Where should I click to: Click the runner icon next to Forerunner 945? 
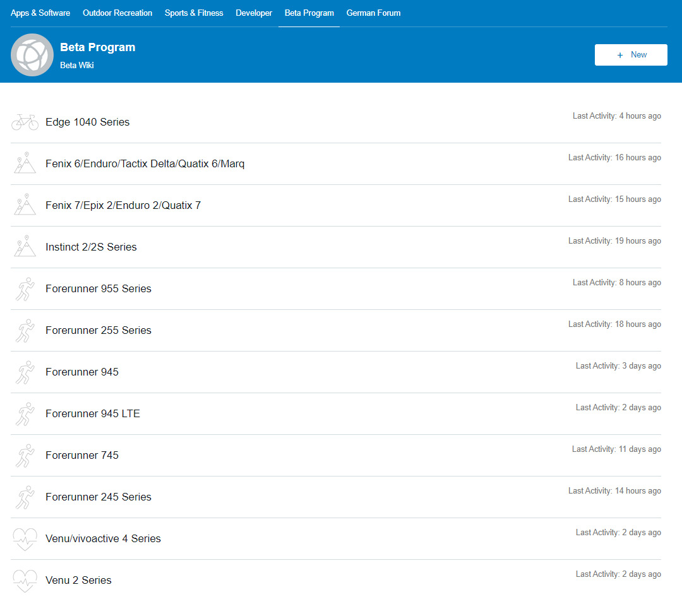click(25, 372)
